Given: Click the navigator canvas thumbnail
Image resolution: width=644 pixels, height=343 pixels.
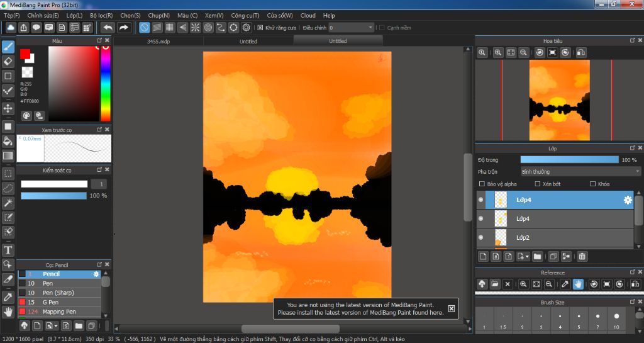Looking at the screenshot, I should tap(559, 100).
